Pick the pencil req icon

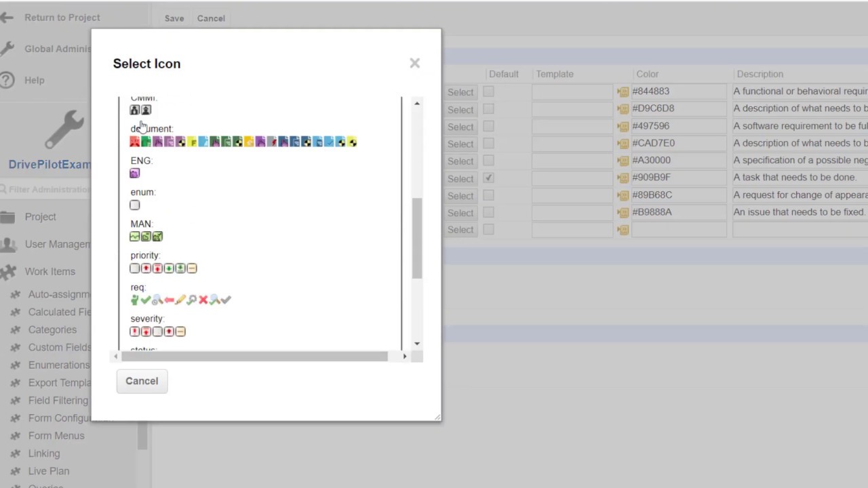181,300
